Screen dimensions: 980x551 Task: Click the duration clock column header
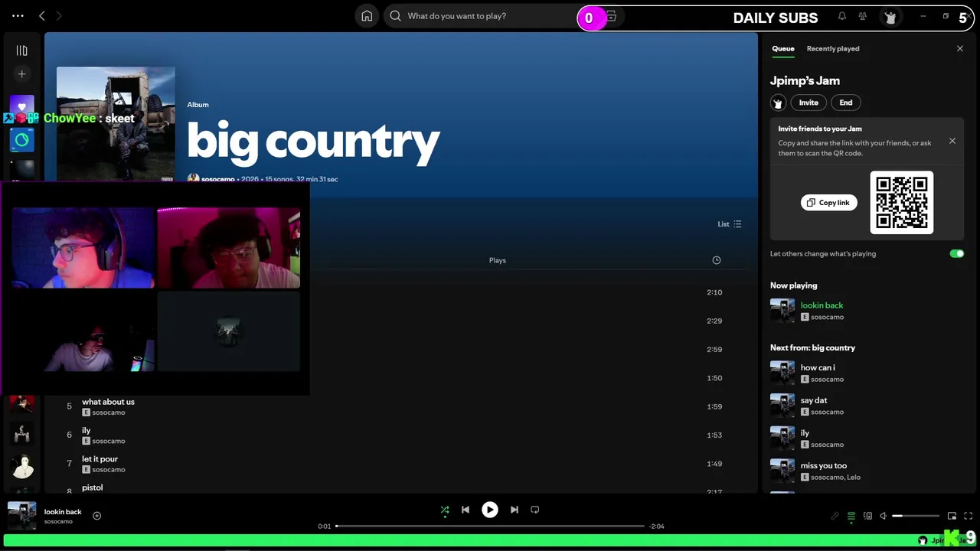click(x=717, y=260)
